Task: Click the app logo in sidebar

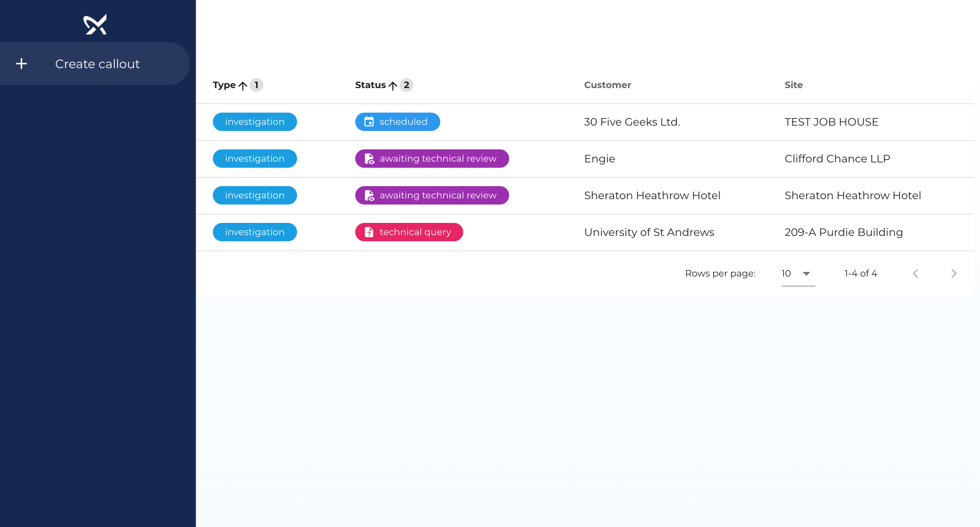Action: point(95,24)
